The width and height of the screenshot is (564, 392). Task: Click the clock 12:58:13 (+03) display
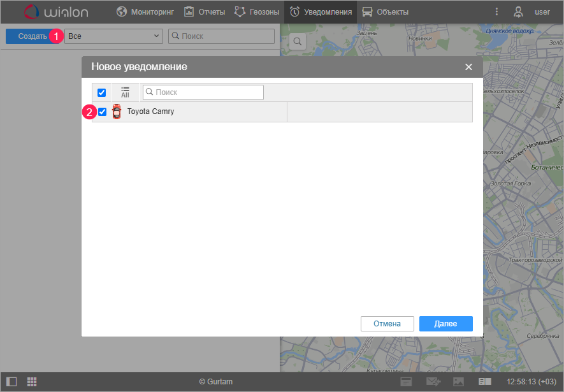coord(531,382)
